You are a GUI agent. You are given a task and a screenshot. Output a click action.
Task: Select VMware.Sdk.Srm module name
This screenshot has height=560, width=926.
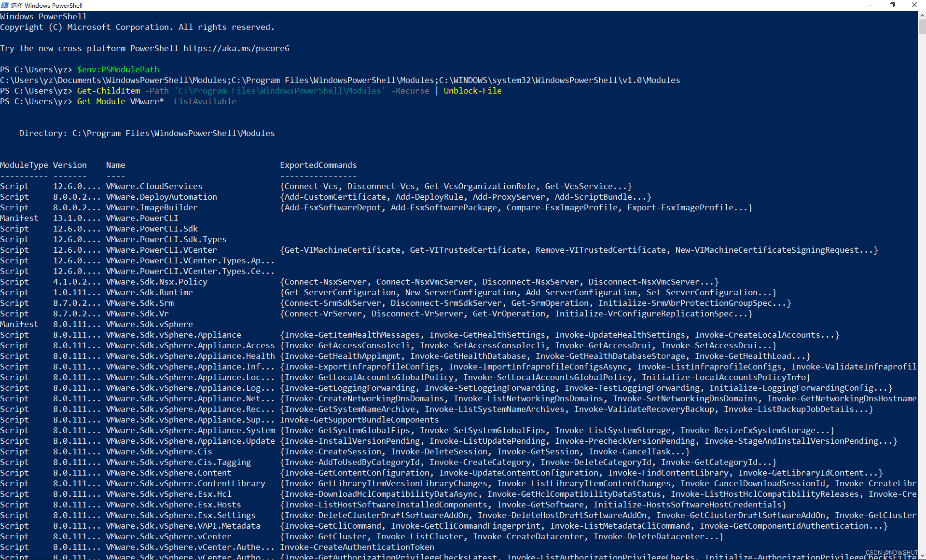coord(140,303)
